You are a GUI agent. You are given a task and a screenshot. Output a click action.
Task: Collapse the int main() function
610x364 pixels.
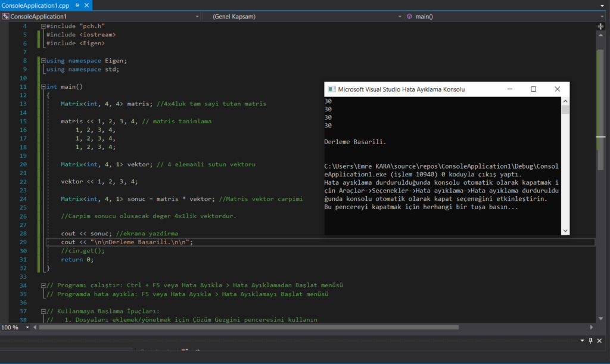tap(43, 87)
